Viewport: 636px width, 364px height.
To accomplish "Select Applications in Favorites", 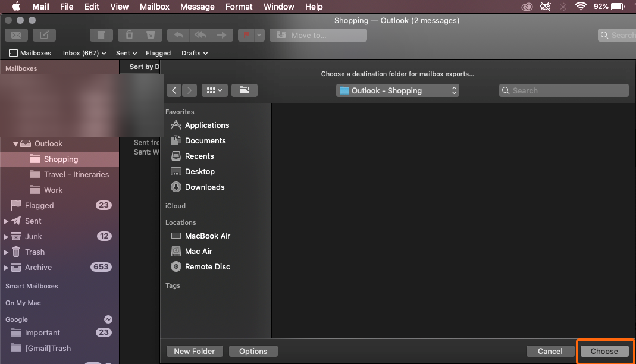I will point(207,125).
